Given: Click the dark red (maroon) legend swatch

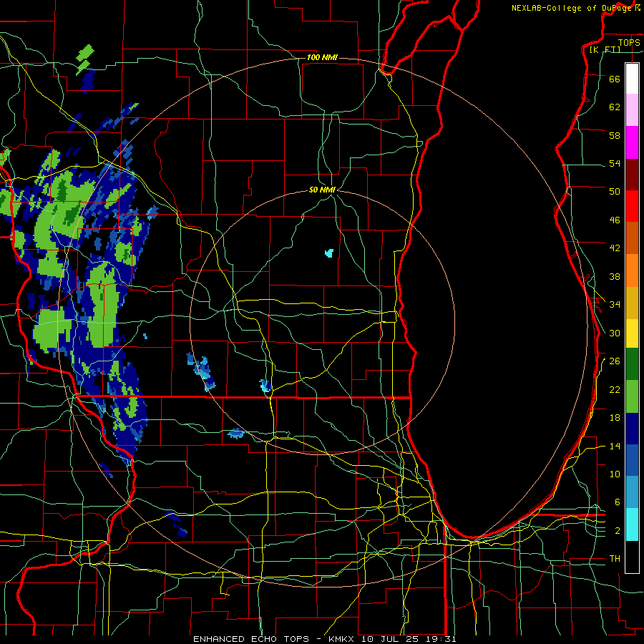Looking at the screenshot, I should tap(632, 175).
